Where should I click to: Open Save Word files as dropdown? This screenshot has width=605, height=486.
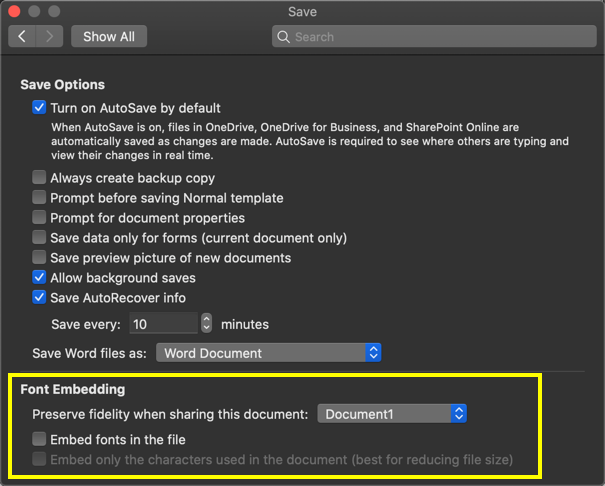[x=270, y=353]
